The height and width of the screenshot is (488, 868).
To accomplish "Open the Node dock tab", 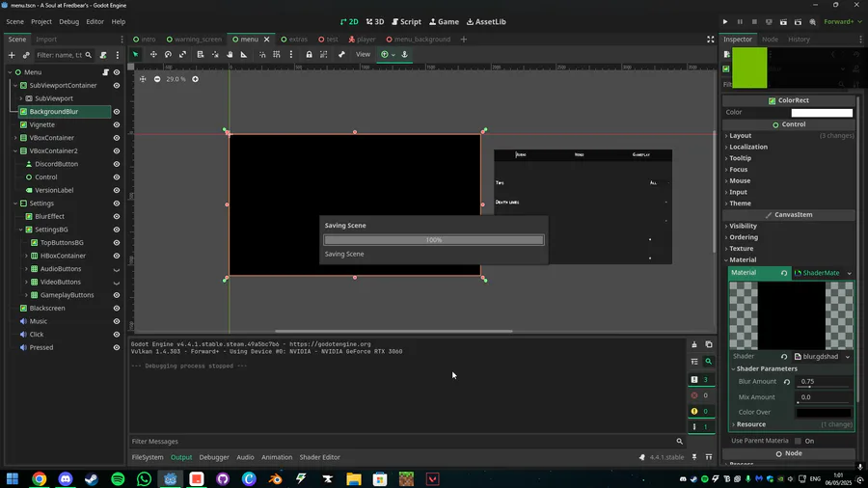I will tap(770, 40).
